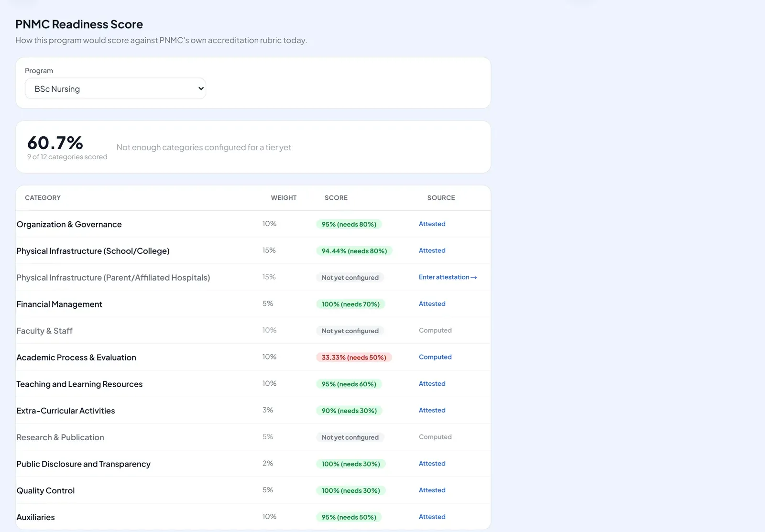Select the Academic Process & Evaluation category name
Image resolution: width=765 pixels, height=532 pixels.
76,358
